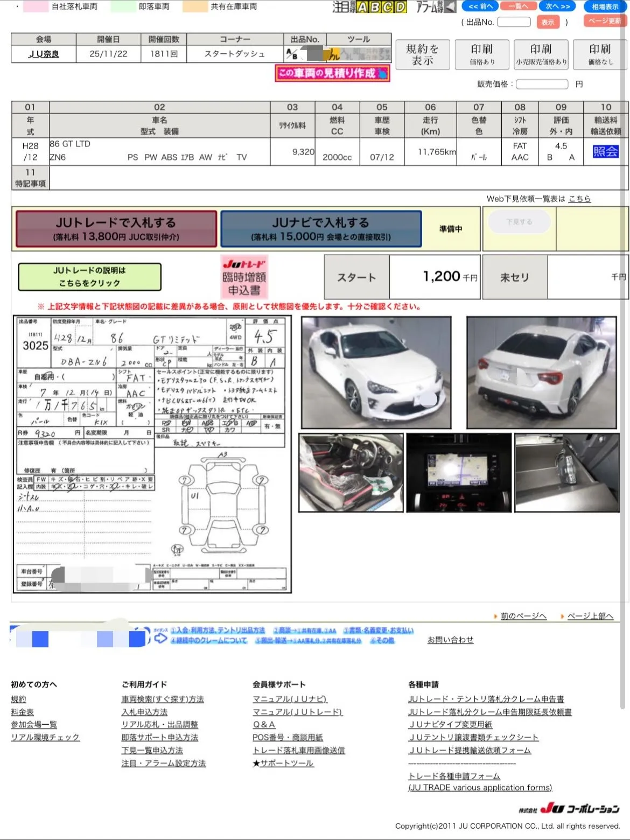This screenshot has width=630, height=840.
Task: Click the 販売価格 price input field
Action: [x=542, y=84]
